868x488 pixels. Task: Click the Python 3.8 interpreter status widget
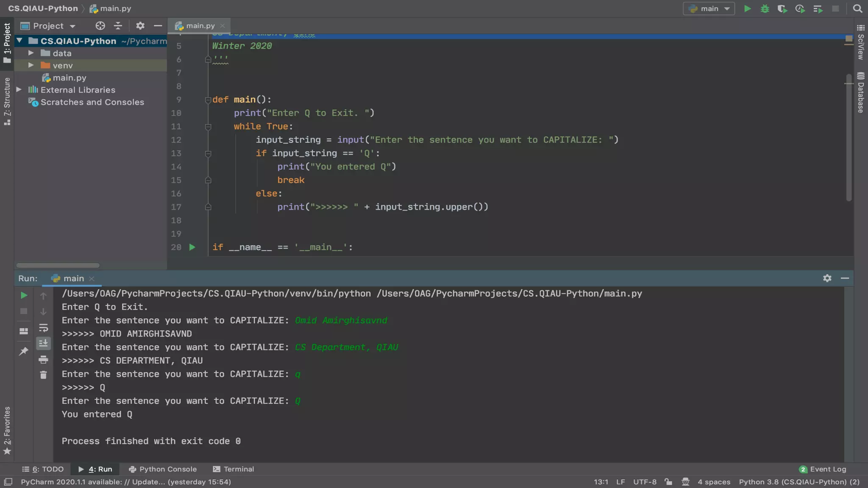799,482
